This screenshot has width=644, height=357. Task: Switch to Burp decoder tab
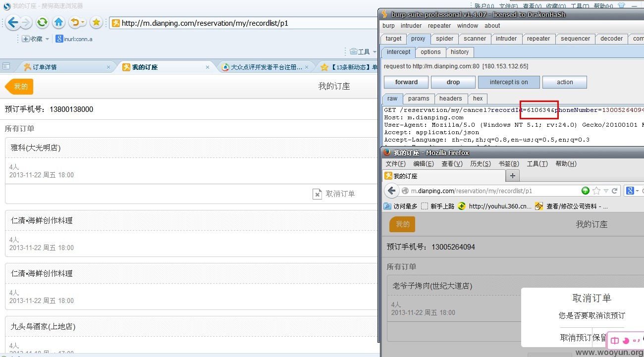pyautogui.click(x=612, y=39)
